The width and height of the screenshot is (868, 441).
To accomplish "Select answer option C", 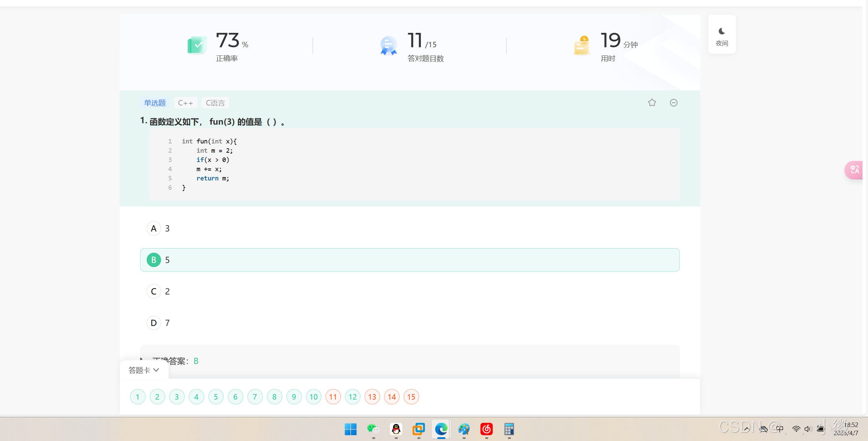I will pyautogui.click(x=154, y=291).
